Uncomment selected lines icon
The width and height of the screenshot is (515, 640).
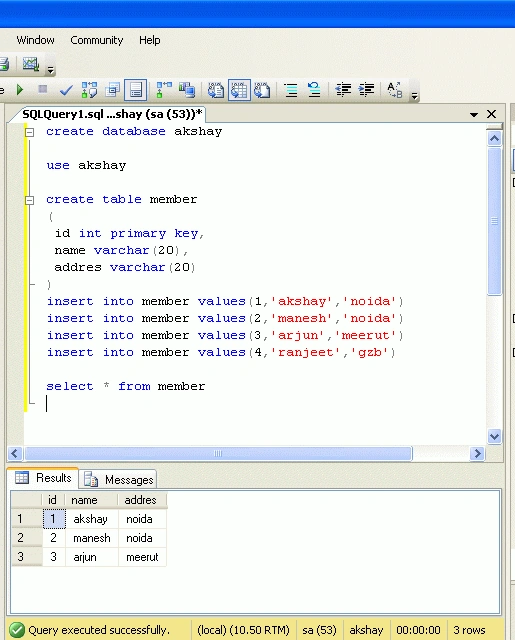click(x=314, y=90)
